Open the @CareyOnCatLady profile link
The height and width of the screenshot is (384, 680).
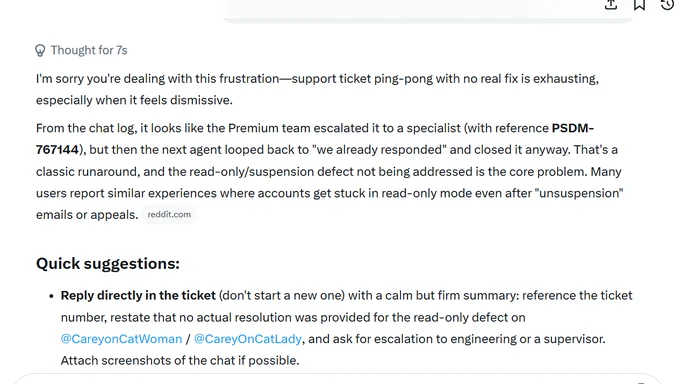click(248, 339)
